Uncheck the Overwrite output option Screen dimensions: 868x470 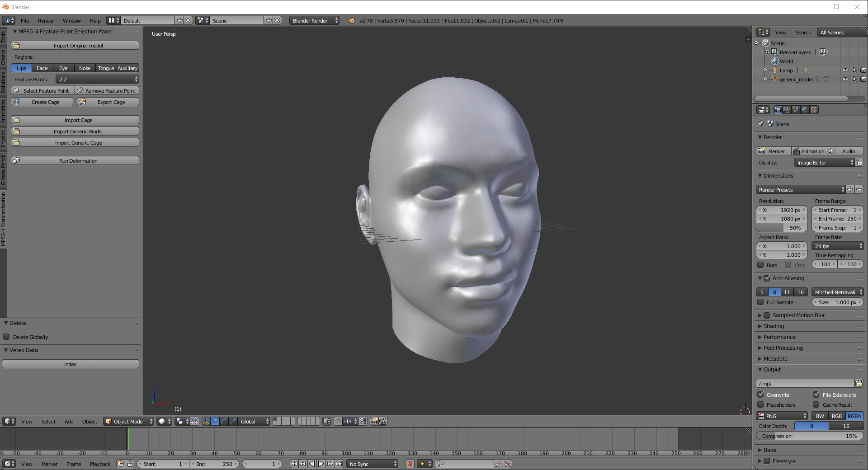pos(761,395)
